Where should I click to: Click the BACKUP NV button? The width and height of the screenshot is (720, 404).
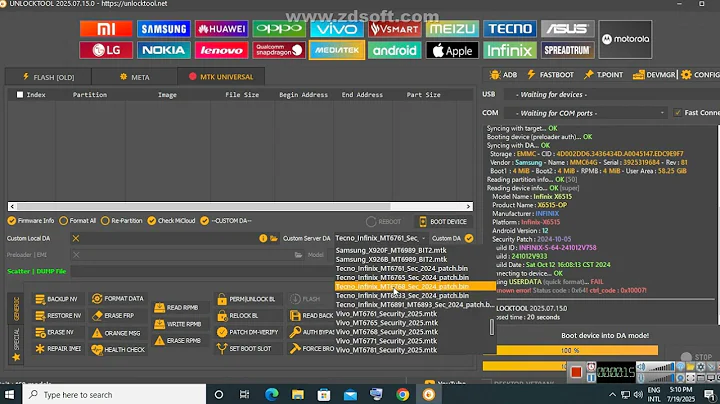point(56,299)
